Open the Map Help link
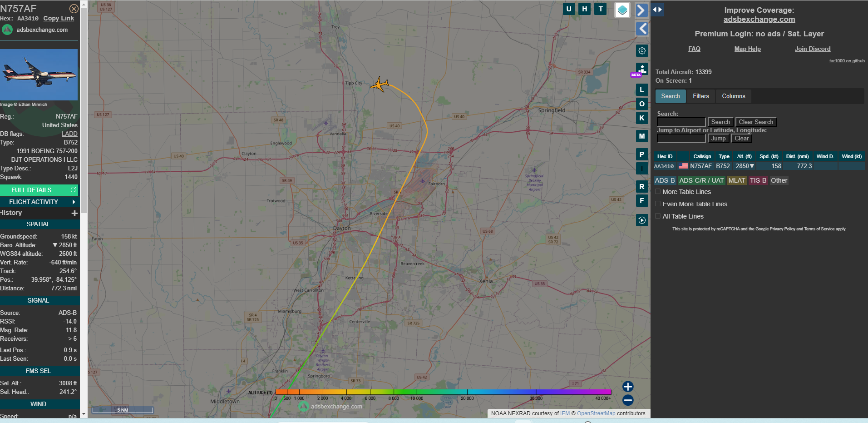 [747, 49]
